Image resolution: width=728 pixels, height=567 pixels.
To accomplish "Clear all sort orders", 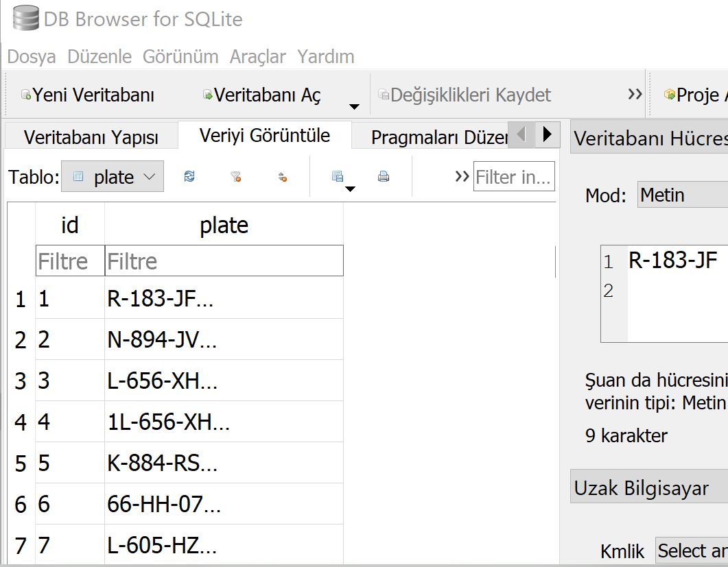I will pos(281,176).
